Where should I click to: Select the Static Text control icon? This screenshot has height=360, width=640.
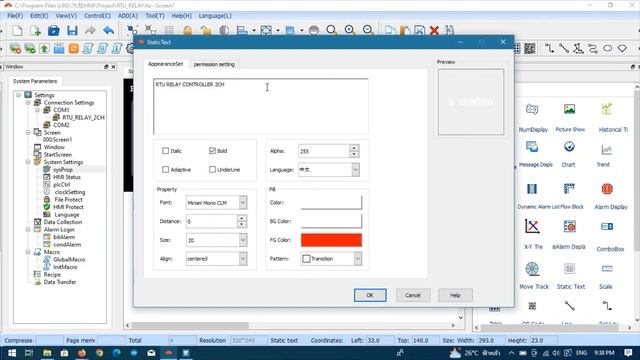tap(569, 269)
